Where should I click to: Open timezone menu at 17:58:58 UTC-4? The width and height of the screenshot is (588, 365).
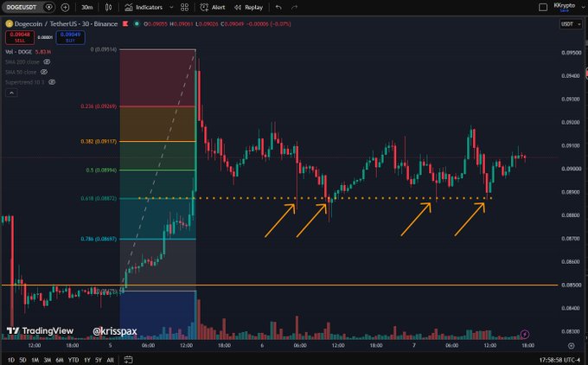(561, 360)
